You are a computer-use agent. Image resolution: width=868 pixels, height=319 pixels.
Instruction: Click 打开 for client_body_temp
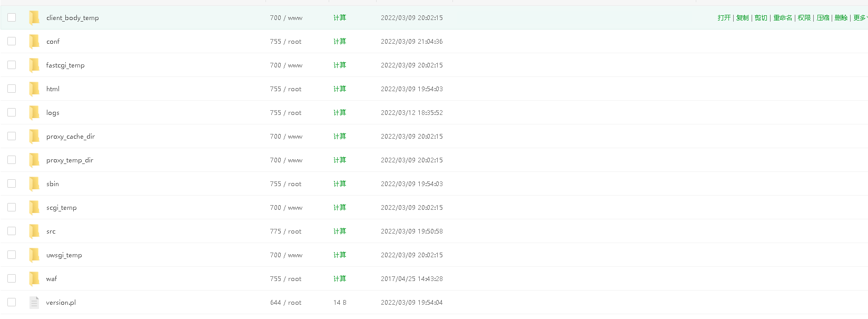click(x=724, y=18)
